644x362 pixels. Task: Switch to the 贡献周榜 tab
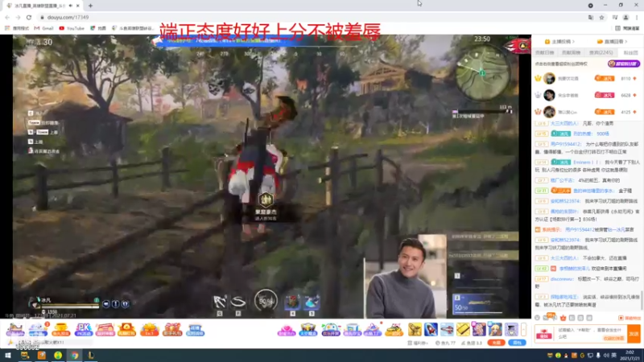pyautogui.click(x=571, y=52)
